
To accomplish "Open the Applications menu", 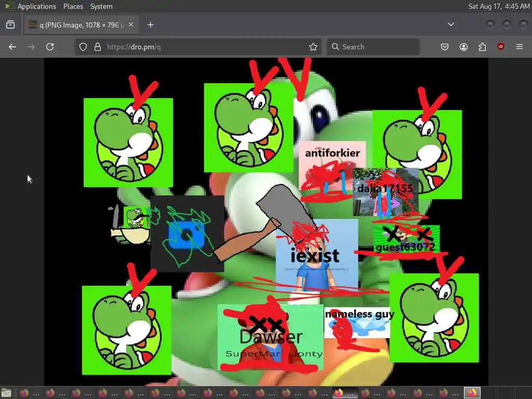I will [37, 6].
